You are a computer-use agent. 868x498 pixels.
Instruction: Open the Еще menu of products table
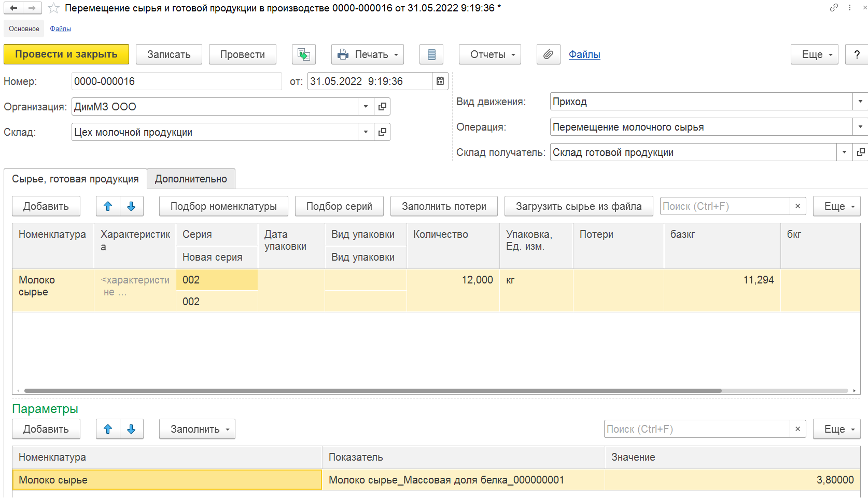837,206
